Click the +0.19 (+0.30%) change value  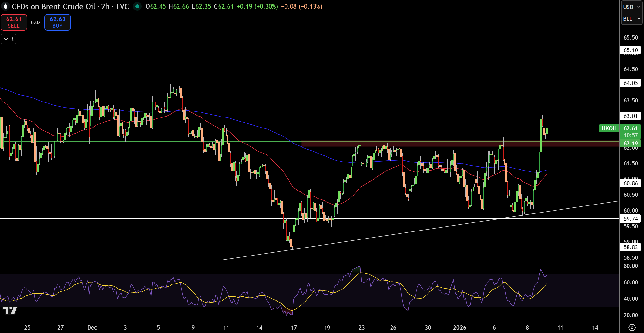[x=257, y=6]
